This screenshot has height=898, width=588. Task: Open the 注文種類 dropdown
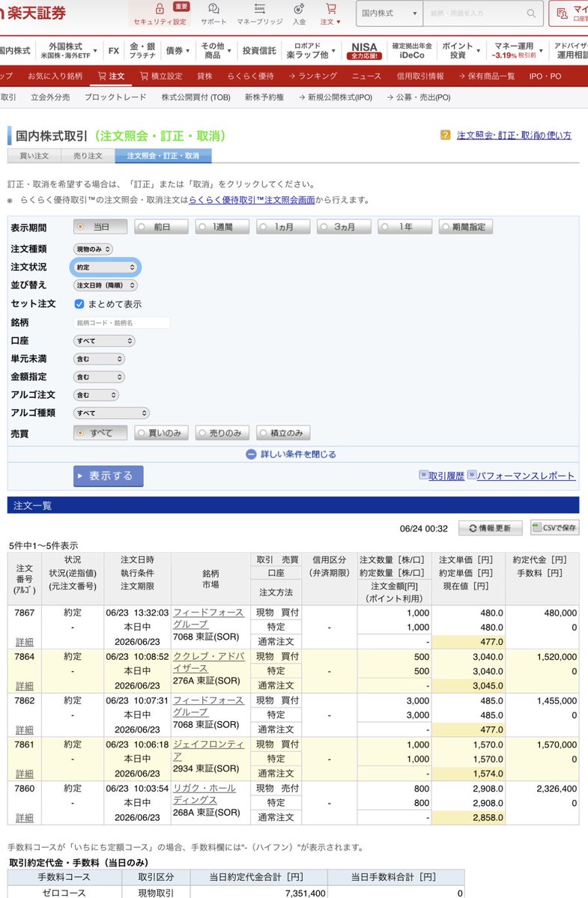tap(93, 249)
